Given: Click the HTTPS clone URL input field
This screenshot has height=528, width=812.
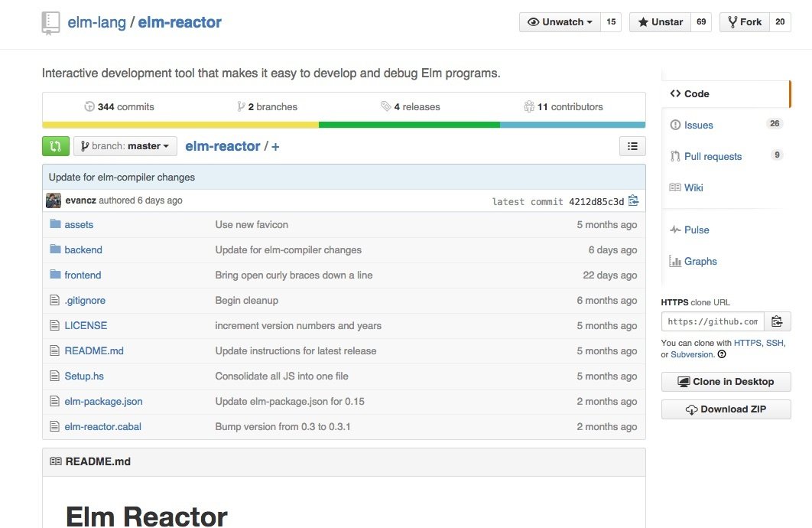Looking at the screenshot, I should click(713, 321).
